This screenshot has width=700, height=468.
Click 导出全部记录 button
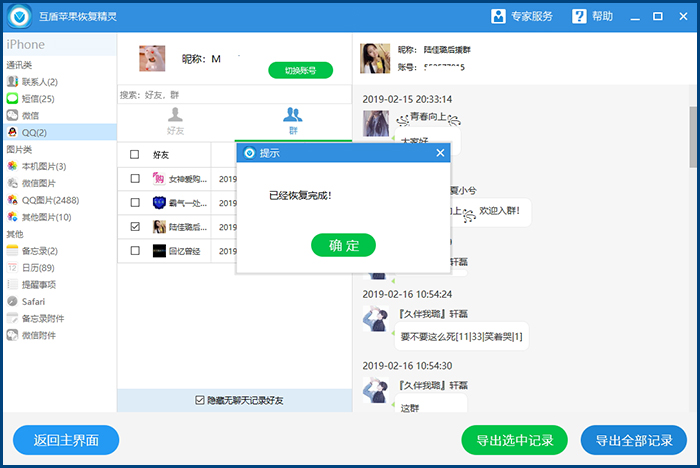click(634, 440)
